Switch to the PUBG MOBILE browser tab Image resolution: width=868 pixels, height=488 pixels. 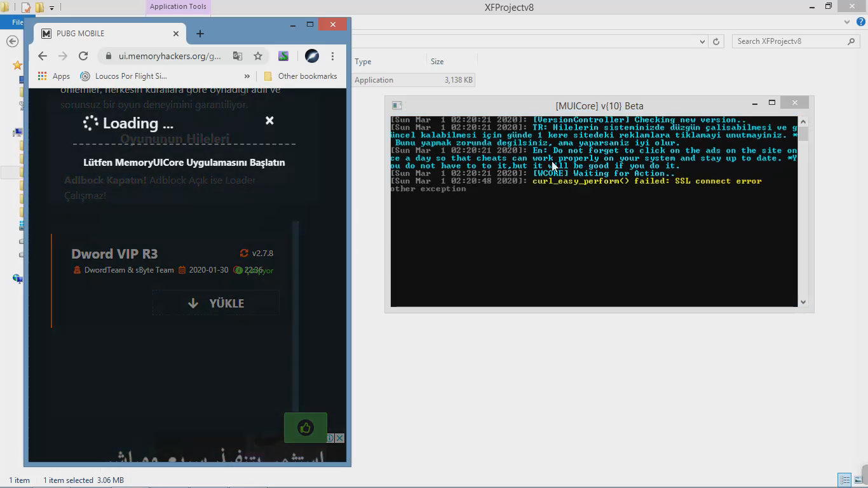click(x=109, y=34)
